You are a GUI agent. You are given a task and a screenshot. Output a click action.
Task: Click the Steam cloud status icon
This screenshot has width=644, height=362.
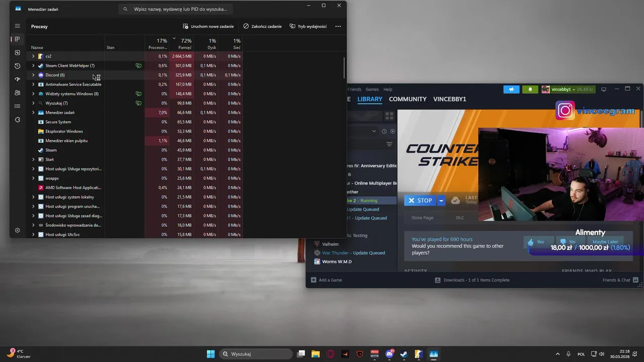point(455,200)
